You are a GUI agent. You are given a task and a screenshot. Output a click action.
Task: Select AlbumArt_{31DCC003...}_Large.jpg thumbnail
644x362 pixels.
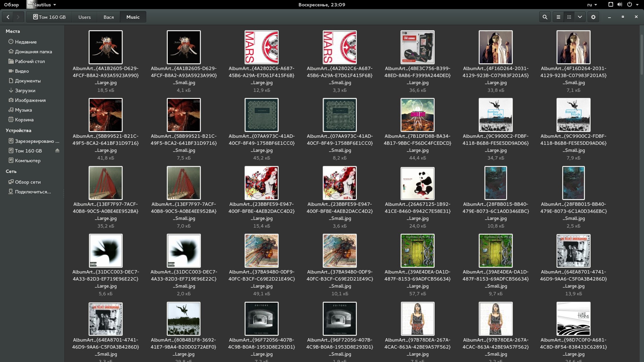click(106, 251)
